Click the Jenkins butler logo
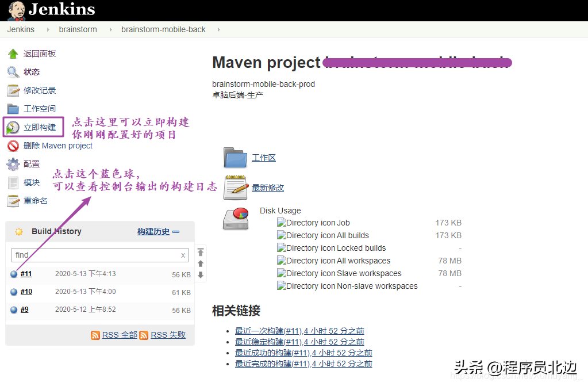 (17, 11)
